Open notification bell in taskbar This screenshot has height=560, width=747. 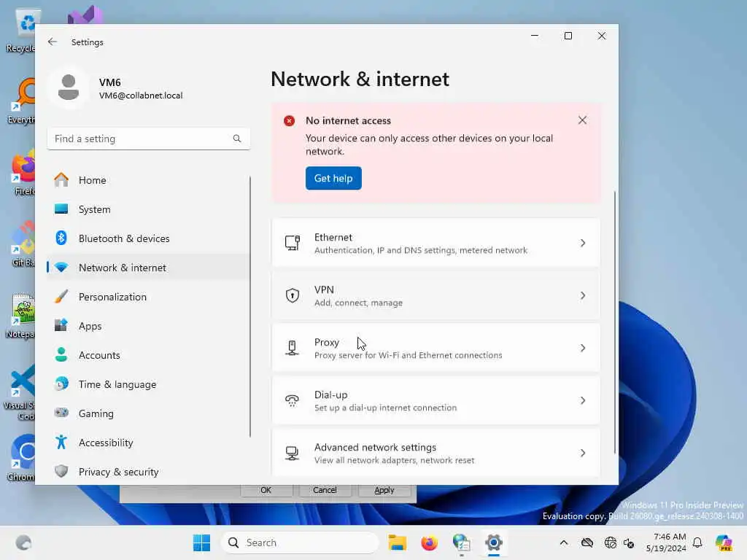click(x=697, y=542)
